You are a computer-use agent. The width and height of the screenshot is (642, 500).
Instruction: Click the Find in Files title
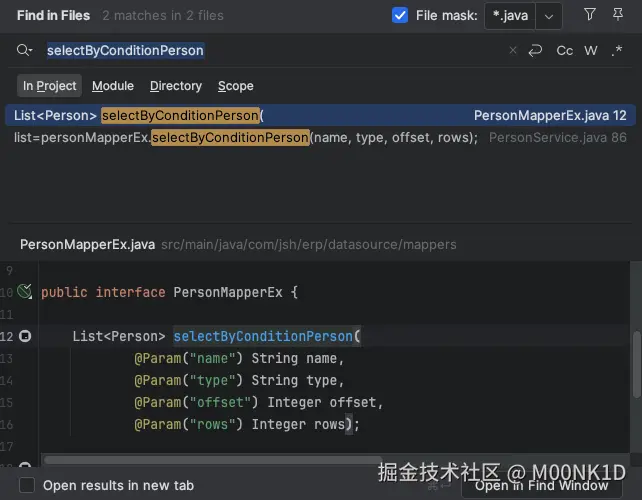coord(53,16)
